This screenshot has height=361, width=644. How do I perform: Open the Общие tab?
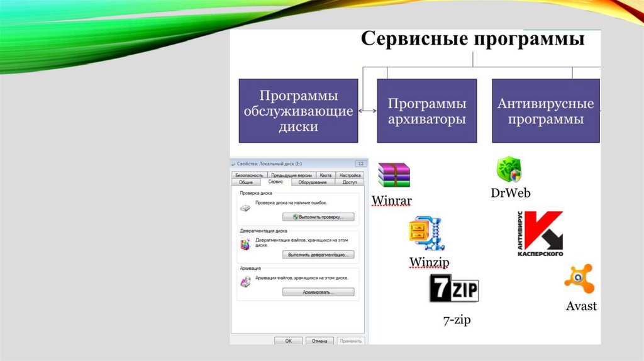coord(246,182)
